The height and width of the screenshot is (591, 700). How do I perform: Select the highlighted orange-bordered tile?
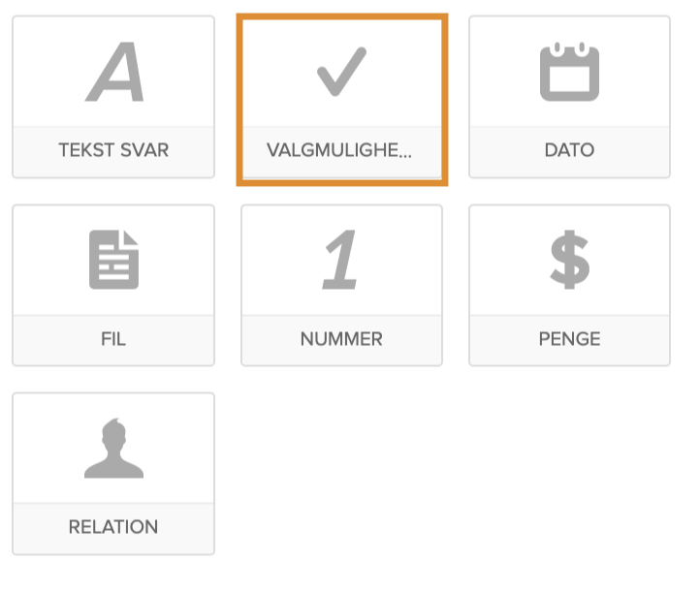point(341,99)
